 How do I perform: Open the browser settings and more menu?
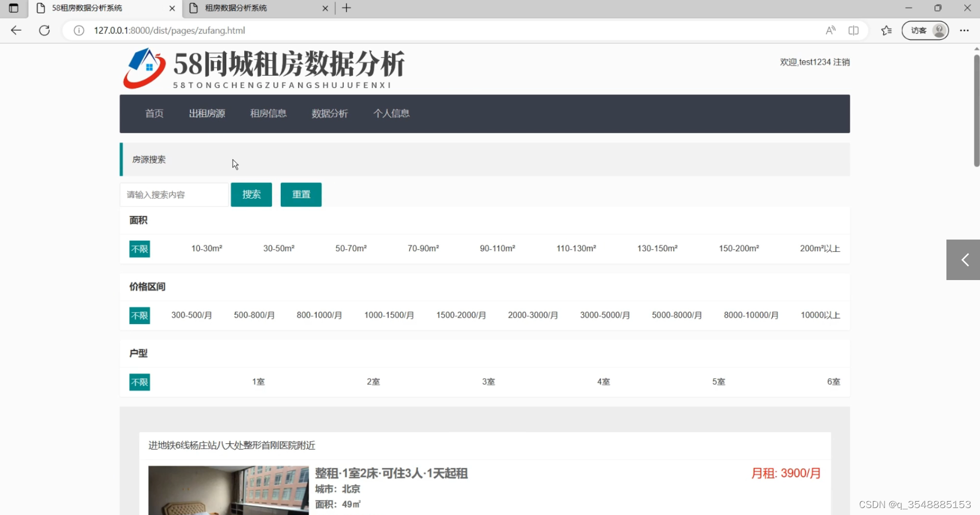coord(964,30)
